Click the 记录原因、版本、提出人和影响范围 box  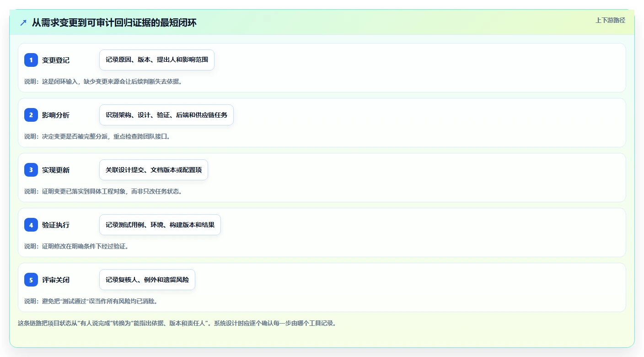click(x=157, y=60)
